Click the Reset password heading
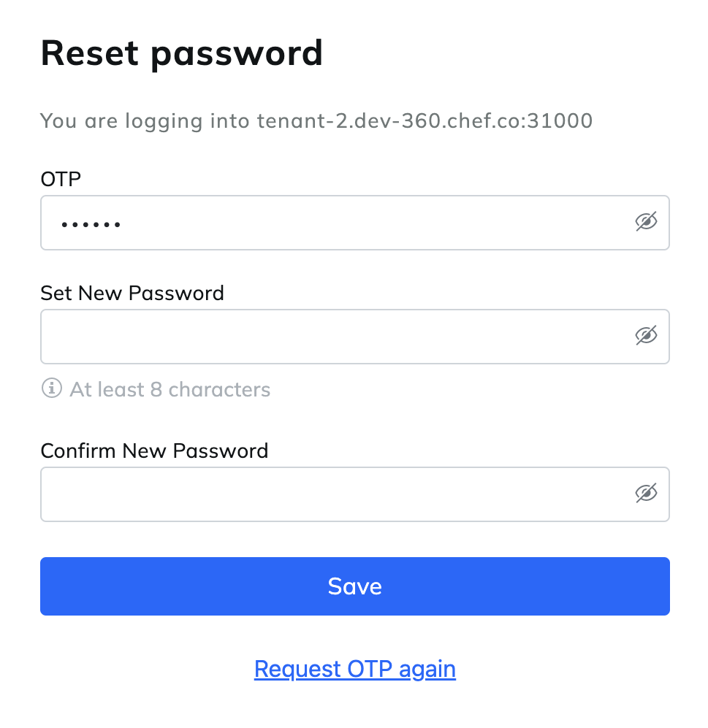The height and width of the screenshot is (728, 708). (181, 53)
